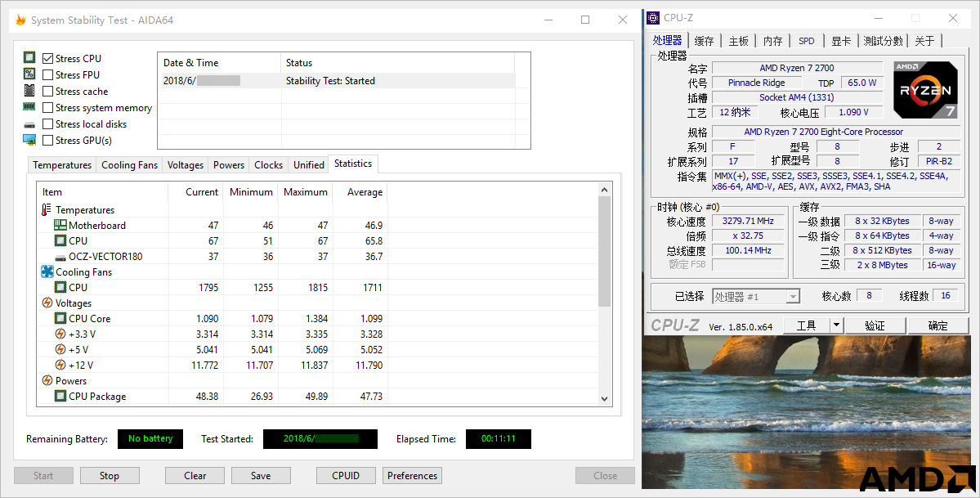Open the 内存 tab in CPU-Z
This screenshot has height=498, width=980.
773,41
